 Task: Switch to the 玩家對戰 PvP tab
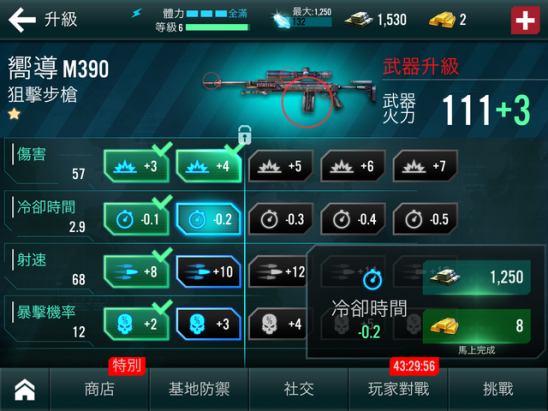point(398,389)
